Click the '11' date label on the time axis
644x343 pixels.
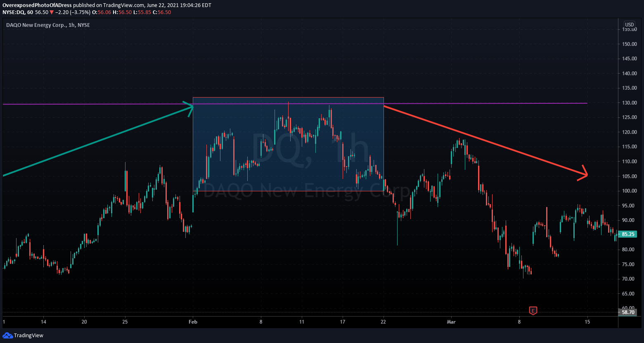[302, 322]
